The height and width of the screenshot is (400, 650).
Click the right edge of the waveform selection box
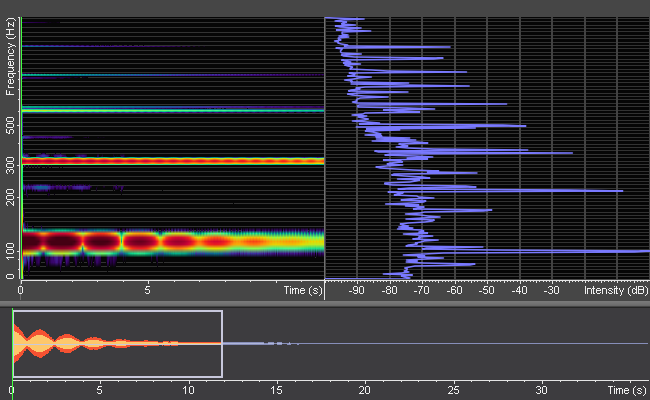click(x=221, y=343)
